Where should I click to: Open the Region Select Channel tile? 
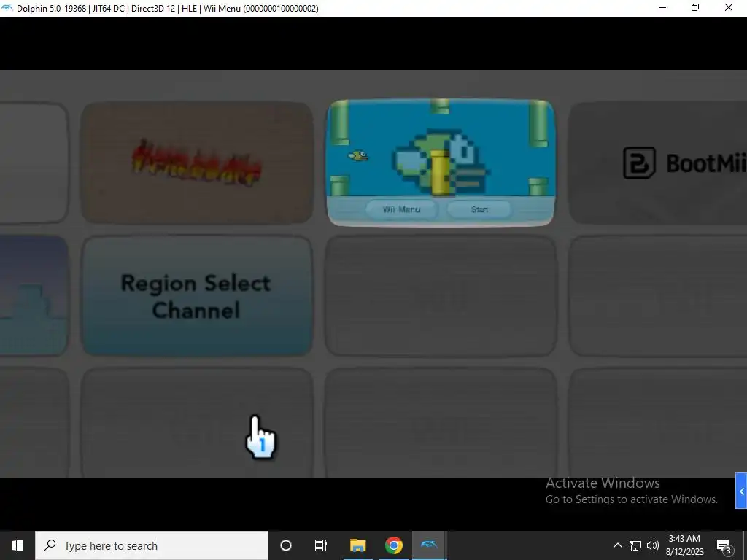197,296
